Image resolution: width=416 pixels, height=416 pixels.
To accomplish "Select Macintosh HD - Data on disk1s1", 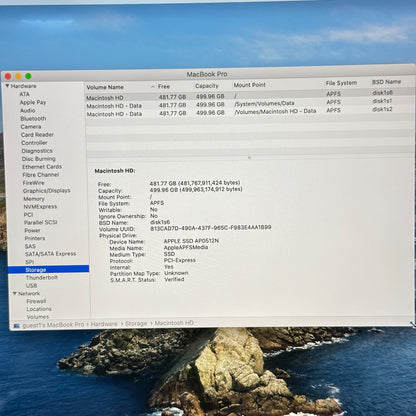I will [249, 104].
